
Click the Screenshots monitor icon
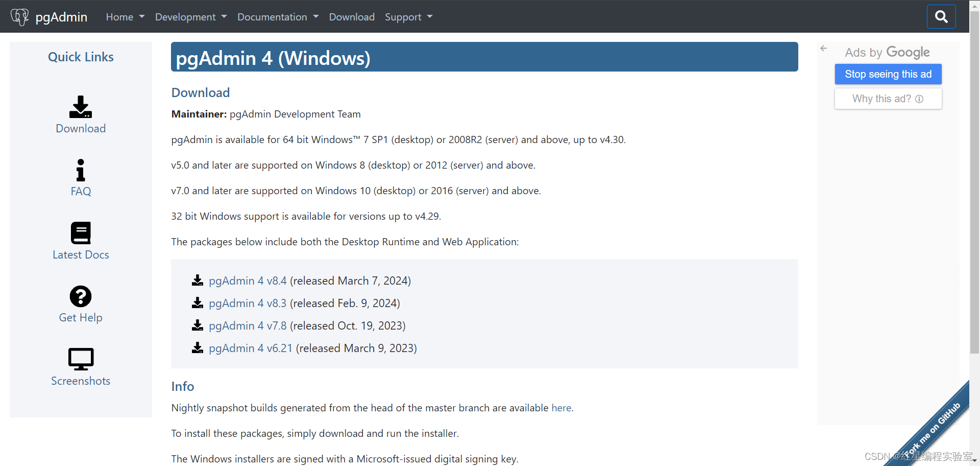click(81, 359)
